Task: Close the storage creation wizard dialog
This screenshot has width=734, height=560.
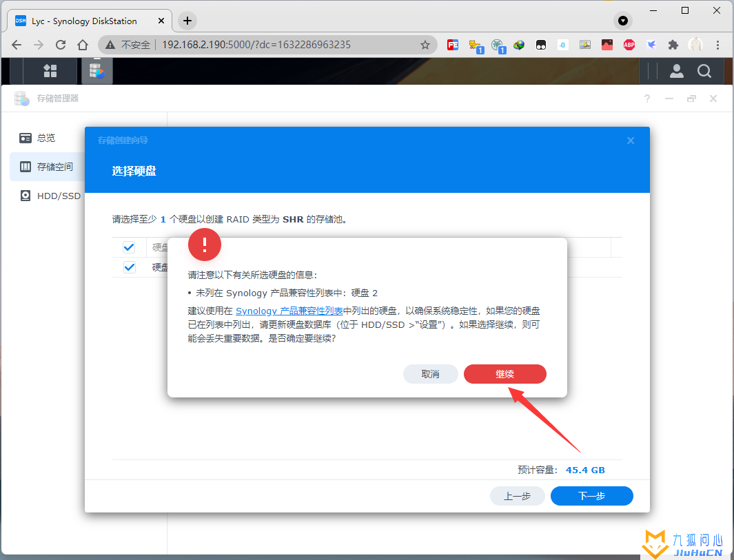Action: pos(631,141)
